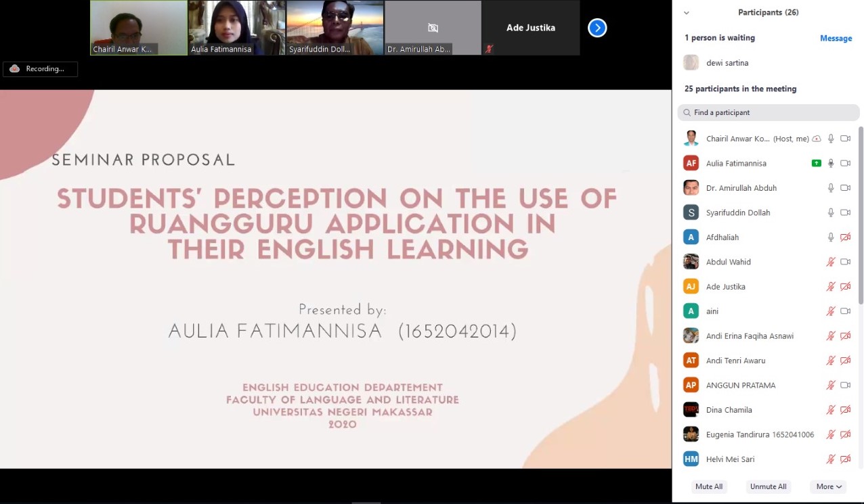Click Participants (26) panel title

pyautogui.click(x=768, y=13)
